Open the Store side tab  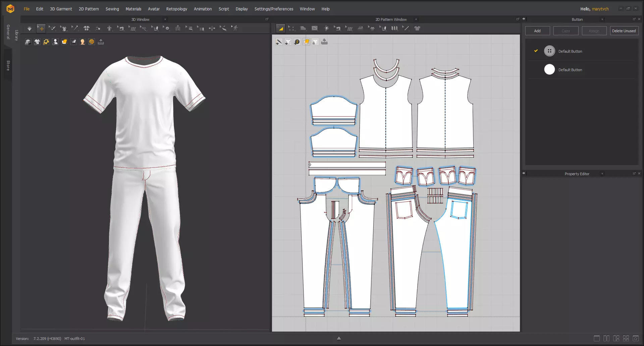8,65
